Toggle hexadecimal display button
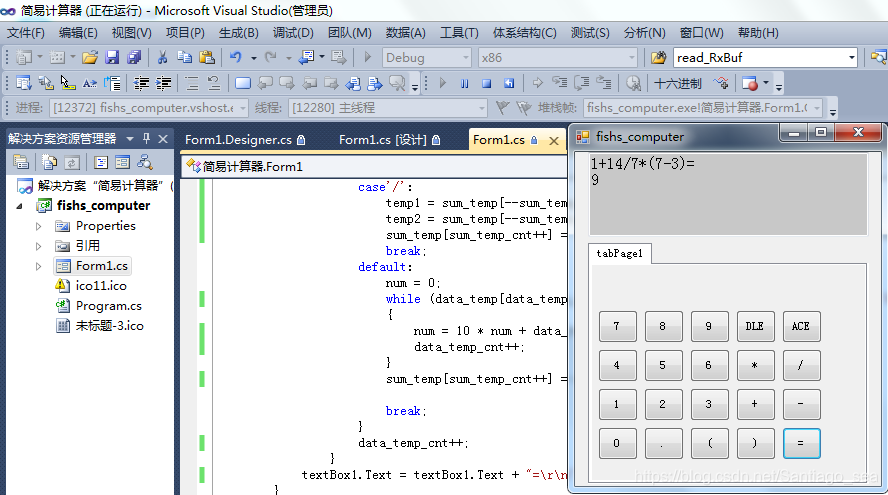888x495 pixels. (x=677, y=84)
